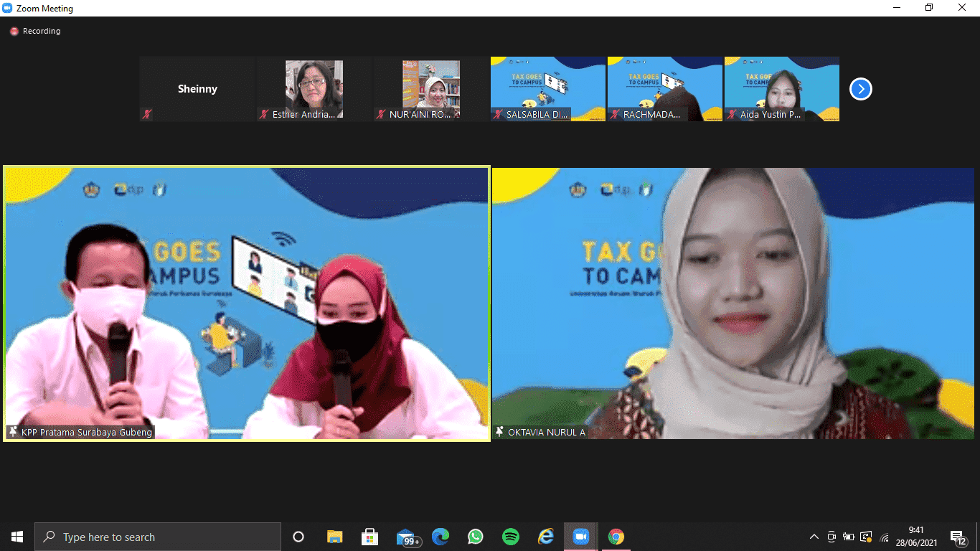Open WhatsApp from the taskbar
Viewport: 980px width, 551px height.
[x=476, y=537]
